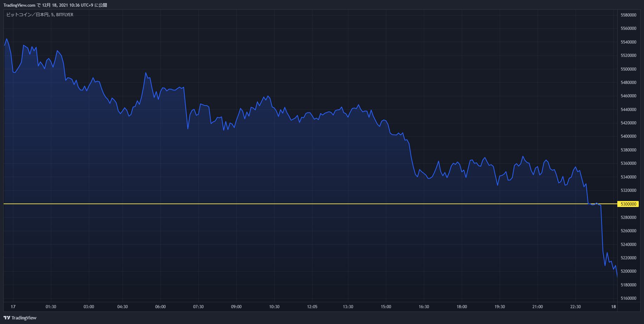Open the TradingView link beside the bottom-left logo

coord(24,318)
